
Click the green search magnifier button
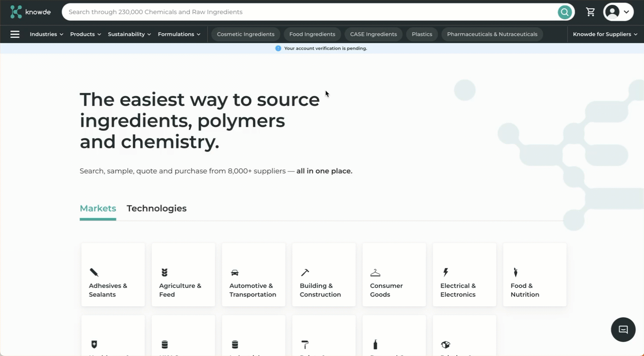click(x=564, y=12)
